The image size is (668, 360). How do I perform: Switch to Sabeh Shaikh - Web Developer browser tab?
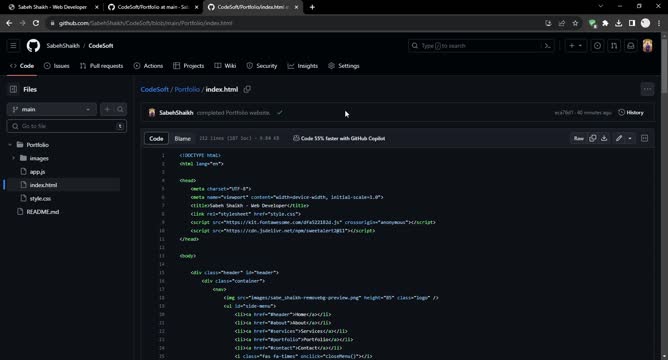[51, 7]
